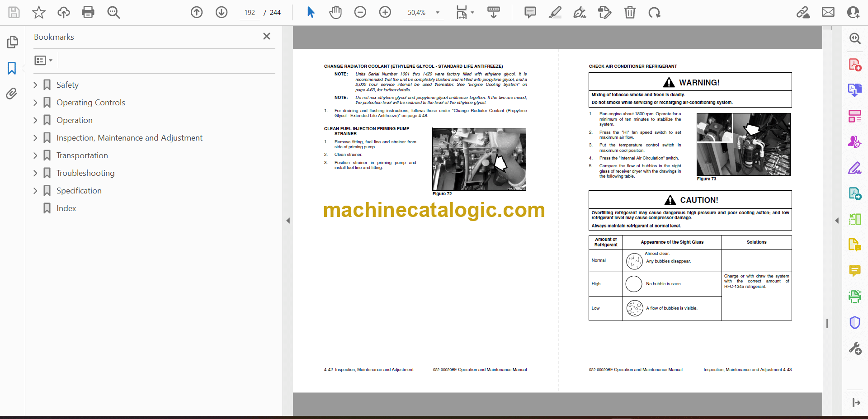Zoom out with the minus button
Image resolution: width=868 pixels, height=419 pixels.
[360, 12]
